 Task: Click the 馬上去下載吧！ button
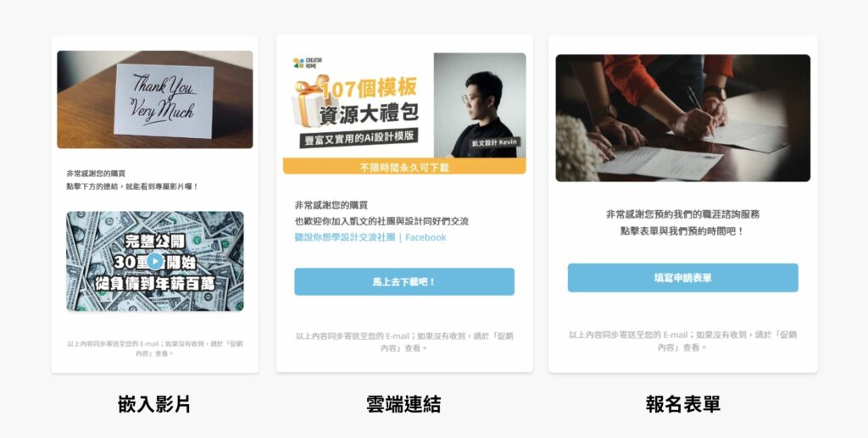click(x=404, y=282)
